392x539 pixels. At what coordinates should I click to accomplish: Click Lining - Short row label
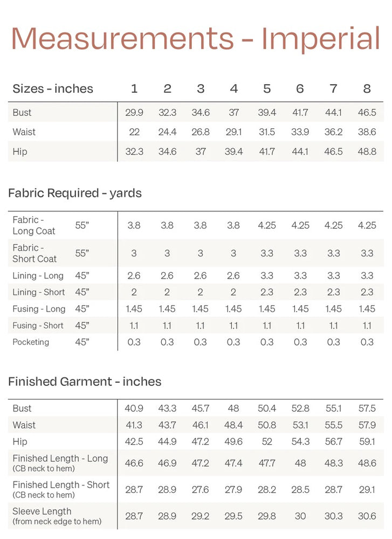(x=38, y=292)
